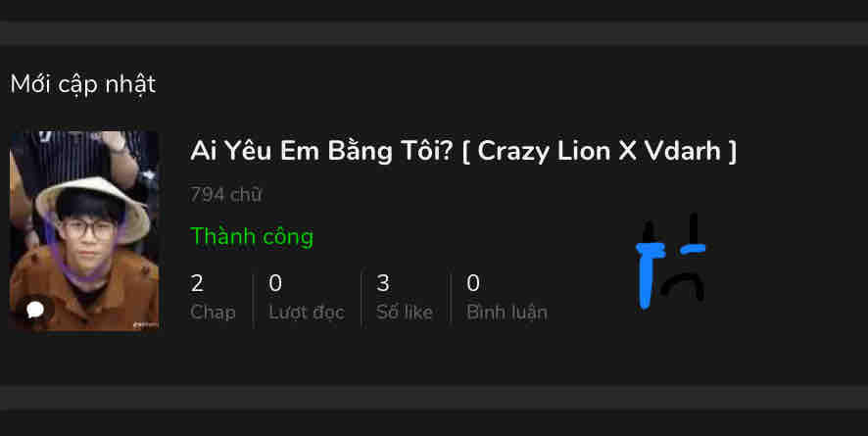Click the conical hat in the cover image
The width and height of the screenshot is (868, 436).
(92, 208)
